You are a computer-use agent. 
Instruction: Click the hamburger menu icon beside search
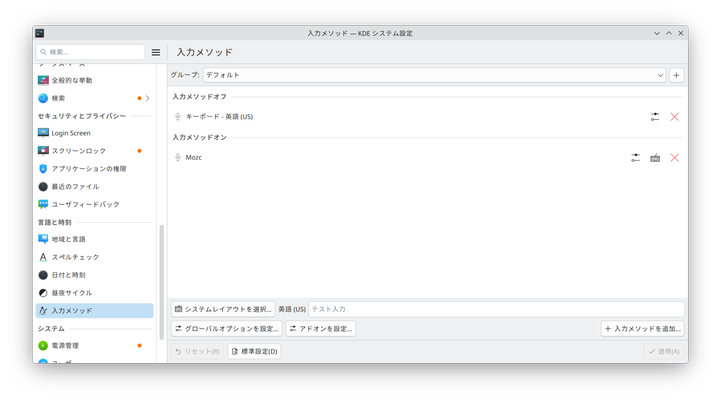(156, 52)
